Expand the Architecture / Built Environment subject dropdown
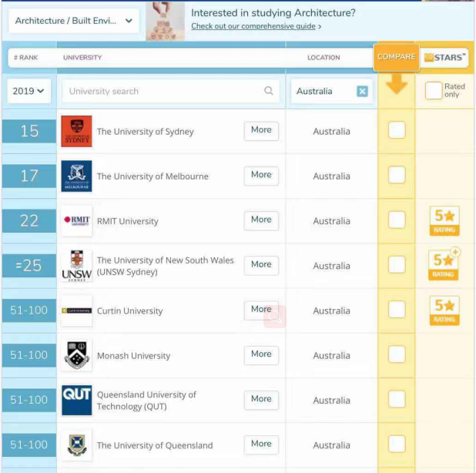The image size is (476, 473). 74,21
